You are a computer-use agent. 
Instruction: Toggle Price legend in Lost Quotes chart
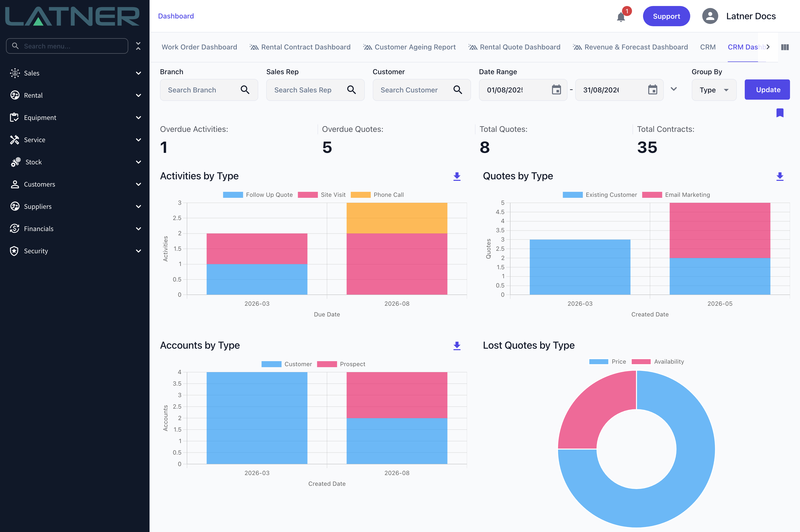pyautogui.click(x=607, y=362)
